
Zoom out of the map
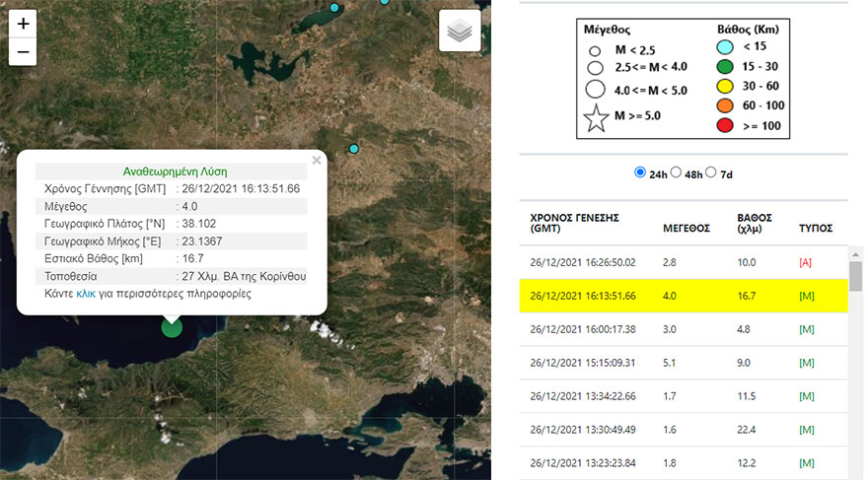coord(24,52)
